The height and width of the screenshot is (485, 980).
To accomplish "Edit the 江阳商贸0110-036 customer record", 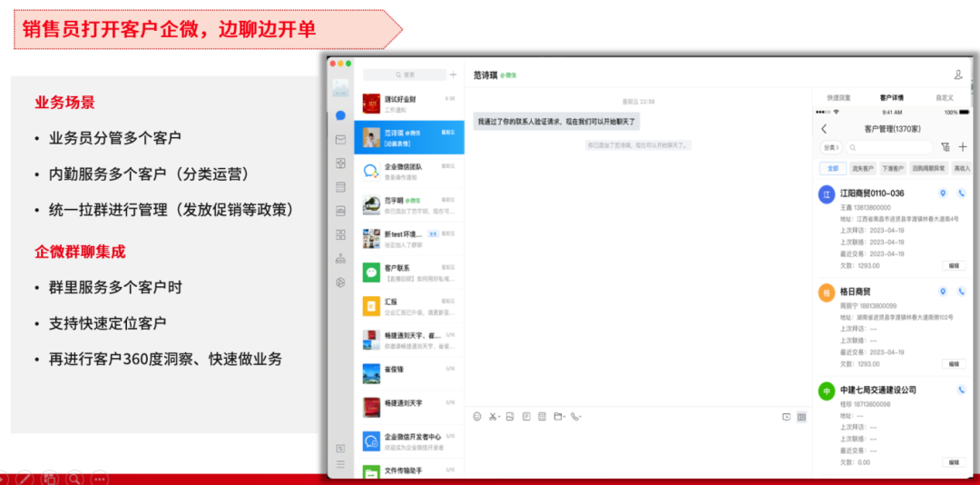I will click(953, 265).
